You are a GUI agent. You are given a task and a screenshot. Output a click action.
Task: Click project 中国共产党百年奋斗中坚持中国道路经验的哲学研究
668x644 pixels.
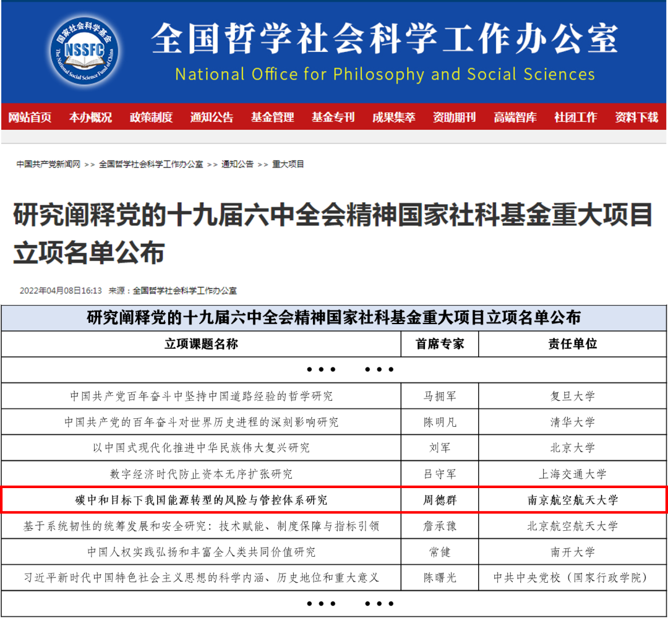click(201, 397)
